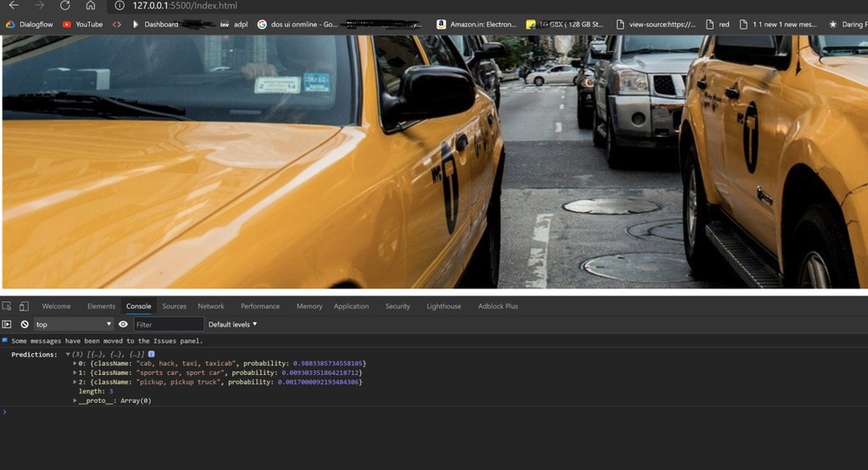Switch to the Elements tab

[x=101, y=306]
